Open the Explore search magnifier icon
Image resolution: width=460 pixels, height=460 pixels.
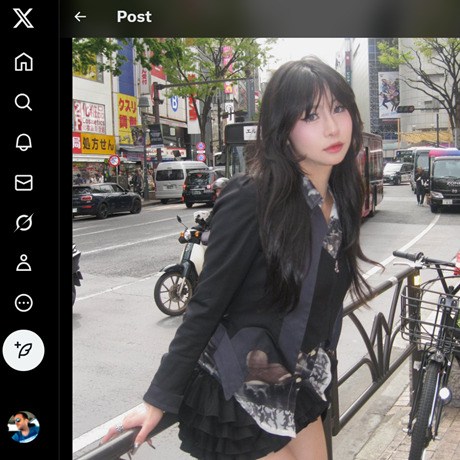pos(23,102)
